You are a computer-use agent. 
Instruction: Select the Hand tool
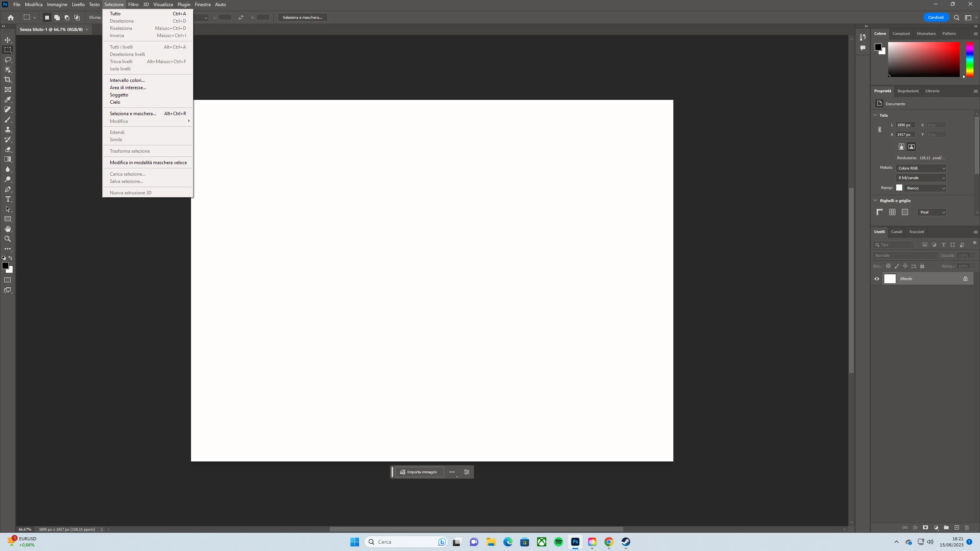click(x=8, y=229)
